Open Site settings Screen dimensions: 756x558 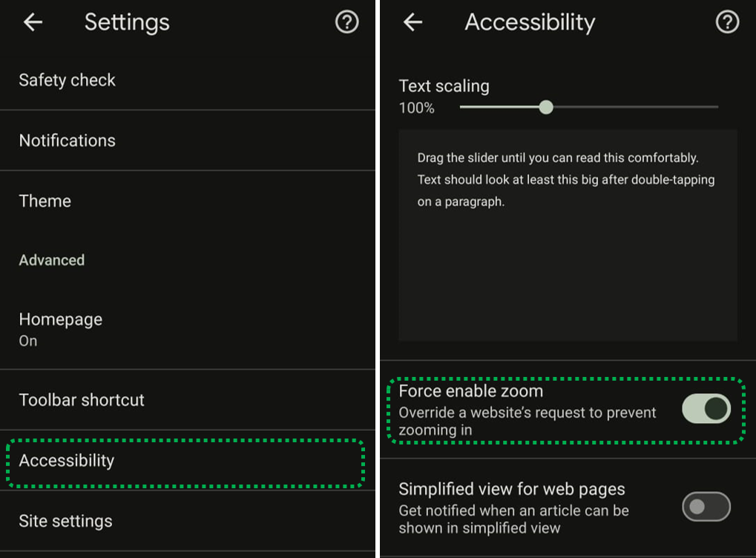click(x=65, y=521)
